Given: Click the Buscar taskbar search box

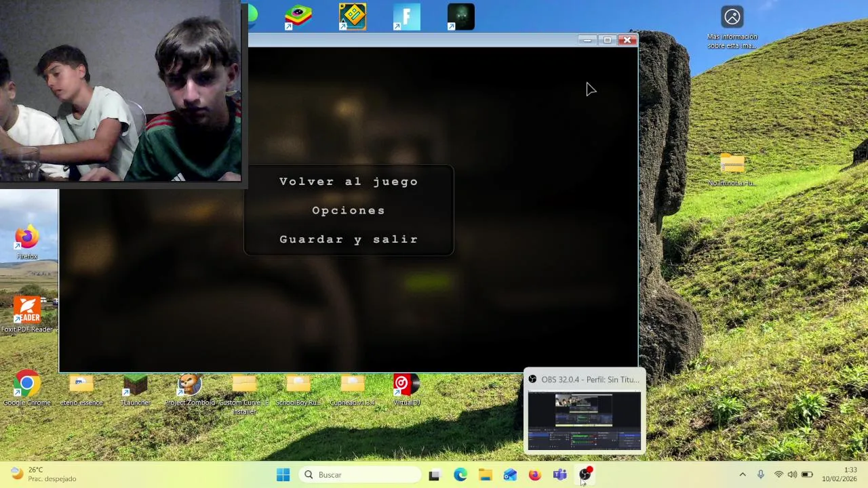Looking at the screenshot, I should tap(359, 475).
